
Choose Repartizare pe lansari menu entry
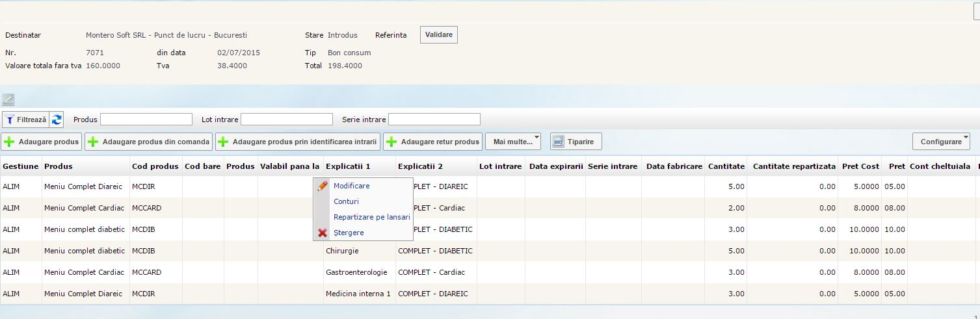pyautogui.click(x=371, y=217)
